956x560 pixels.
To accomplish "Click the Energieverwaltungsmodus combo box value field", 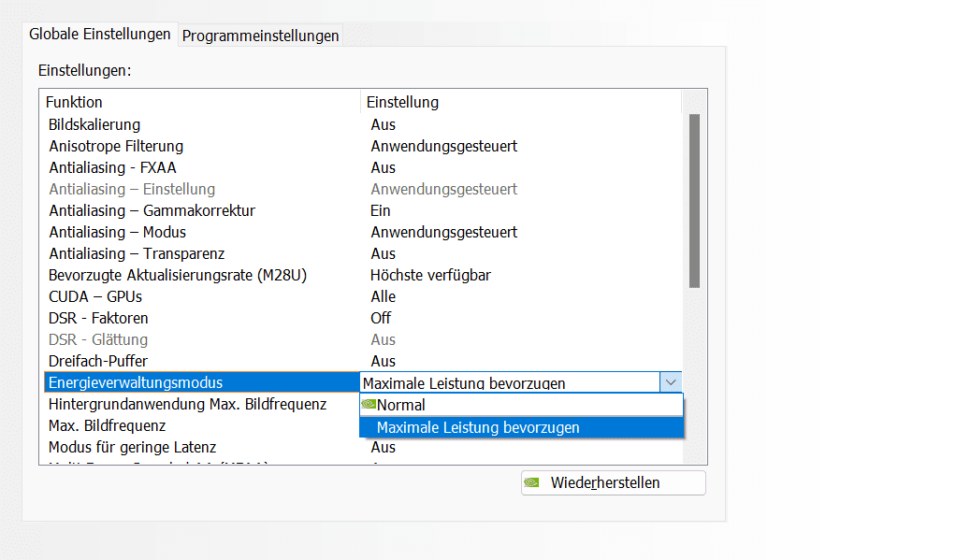I will [510, 382].
